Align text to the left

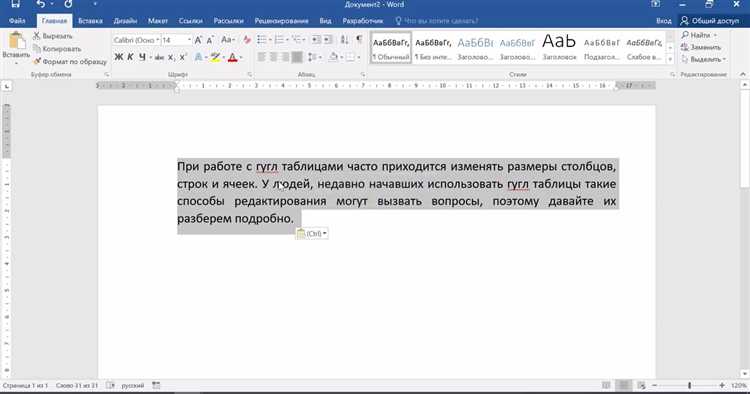262,57
